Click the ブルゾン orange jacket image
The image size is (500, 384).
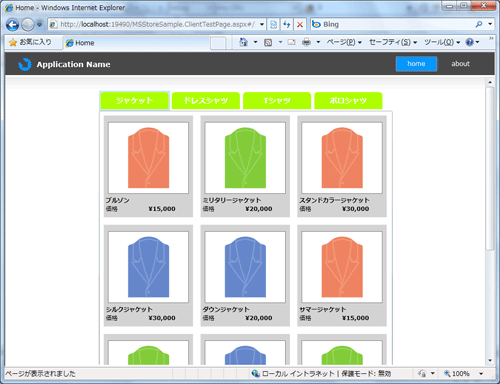click(x=148, y=158)
